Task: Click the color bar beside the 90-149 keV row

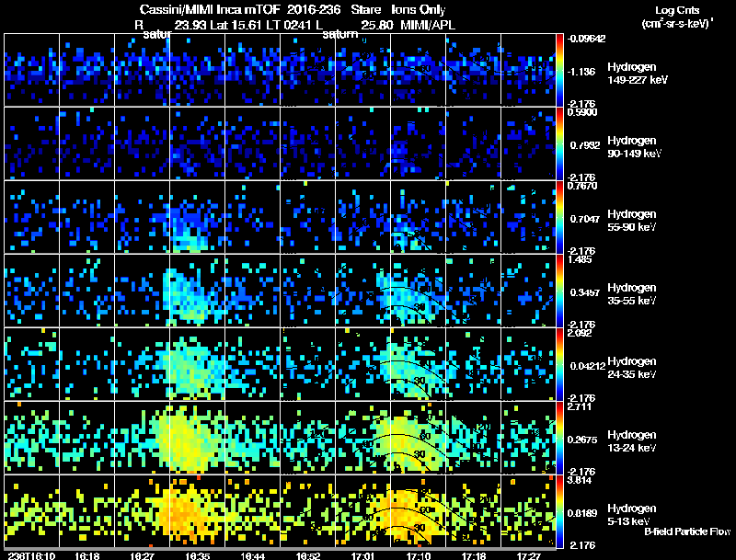Action: click(x=559, y=143)
